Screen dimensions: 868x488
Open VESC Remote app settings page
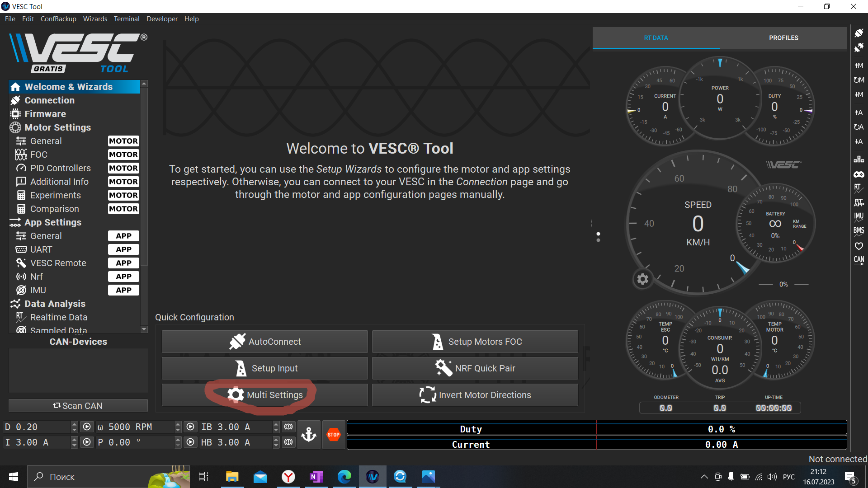coord(75,263)
